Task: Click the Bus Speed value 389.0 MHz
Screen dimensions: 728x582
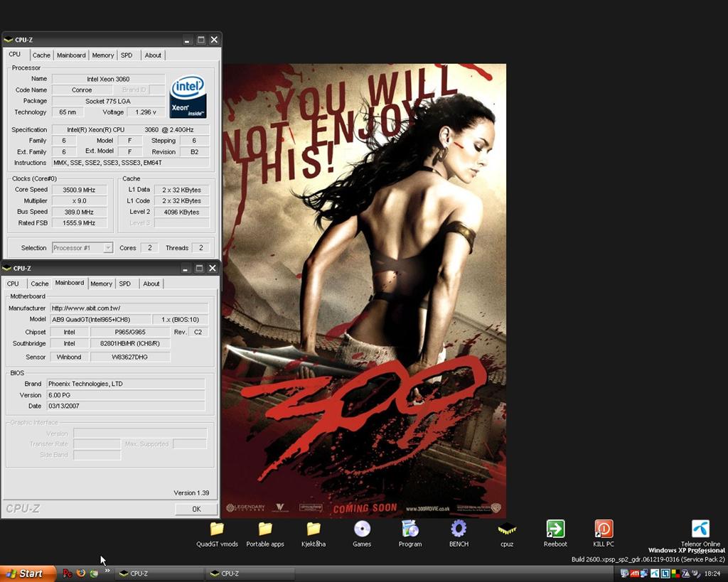Action: point(79,212)
